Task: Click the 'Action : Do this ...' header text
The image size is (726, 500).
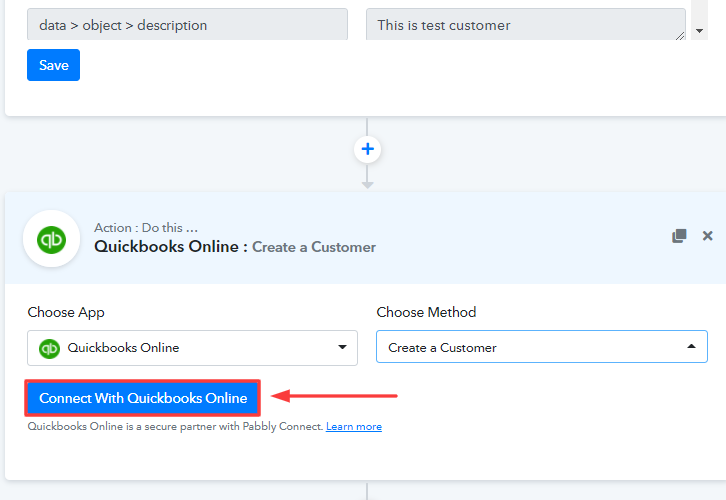Action: (x=146, y=227)
